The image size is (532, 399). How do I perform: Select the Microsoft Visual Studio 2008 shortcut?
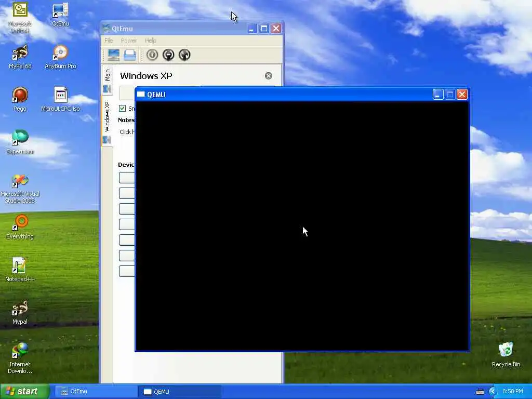(20, 189)
